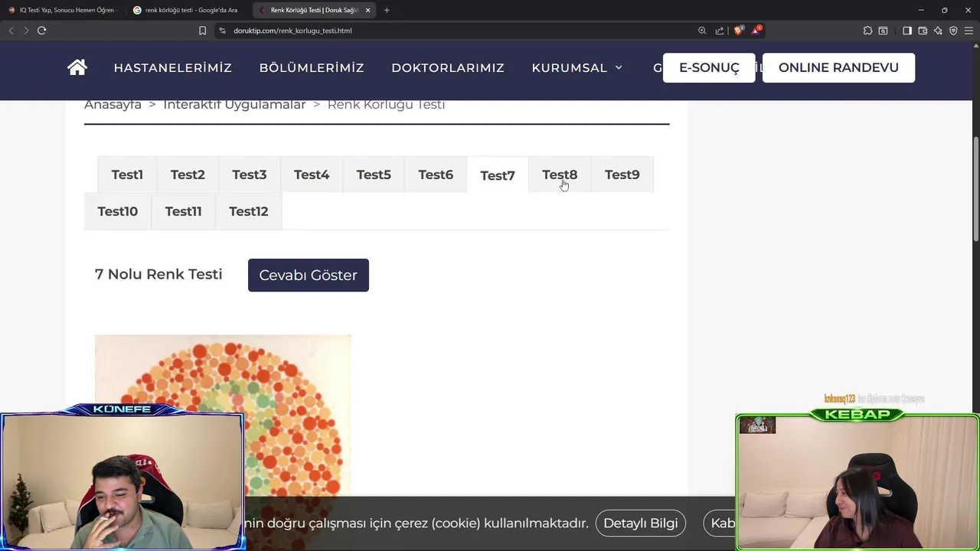Go back with the browser back arrow
Viewport: 980px width, 551px height.
11,31
